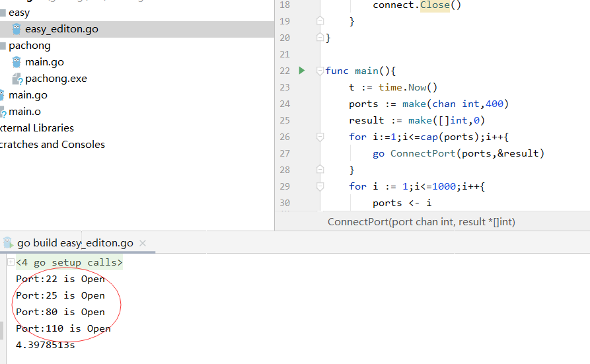Fold the for loop starting at line 29
Image resolution: width=590 pixels, height=364 pixels.
(320, 186)
